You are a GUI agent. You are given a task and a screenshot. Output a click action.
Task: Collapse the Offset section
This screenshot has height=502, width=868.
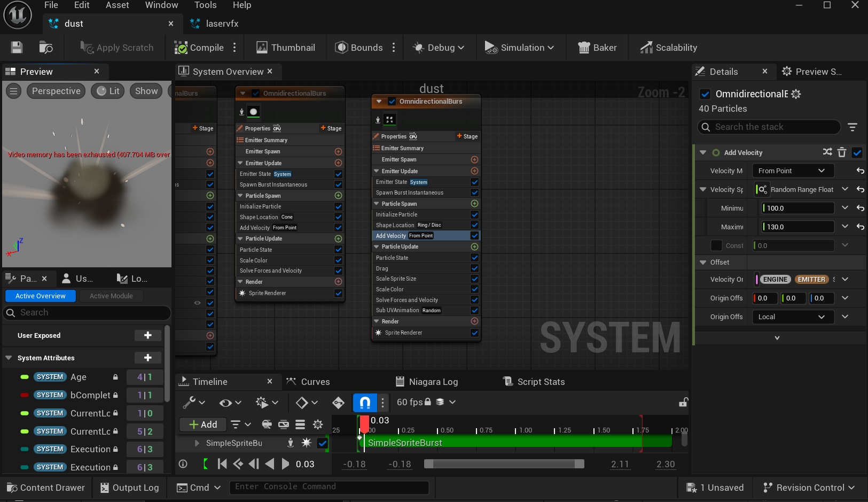click(x=703, y=262)
